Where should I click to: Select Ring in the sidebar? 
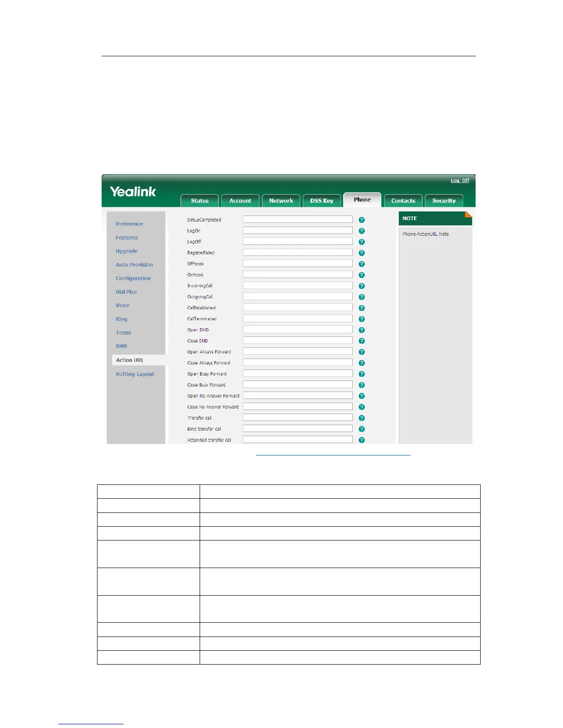tap(121, 319)
